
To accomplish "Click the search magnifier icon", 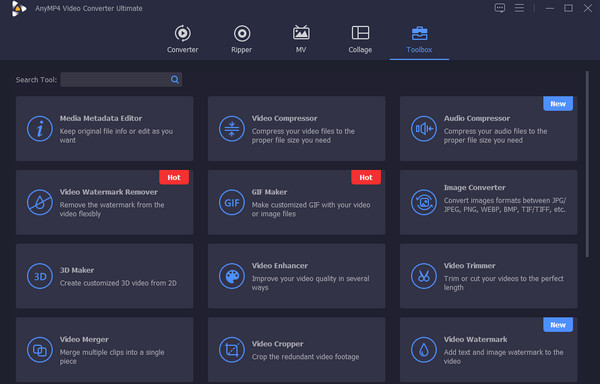I will coord(175,80).
